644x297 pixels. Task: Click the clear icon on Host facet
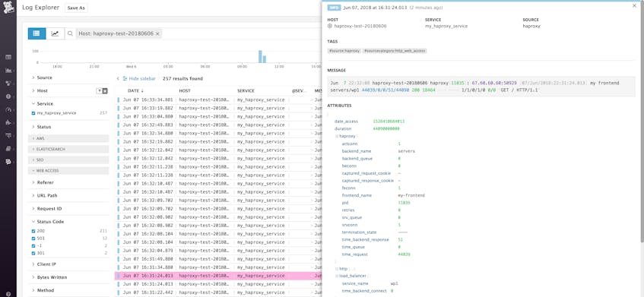click(105, 90)
